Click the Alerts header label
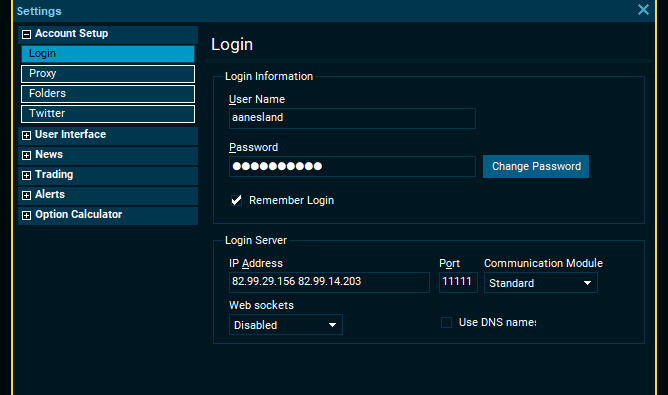The width and height of the screenshot is (668, 395). click(x=50, y=194)
